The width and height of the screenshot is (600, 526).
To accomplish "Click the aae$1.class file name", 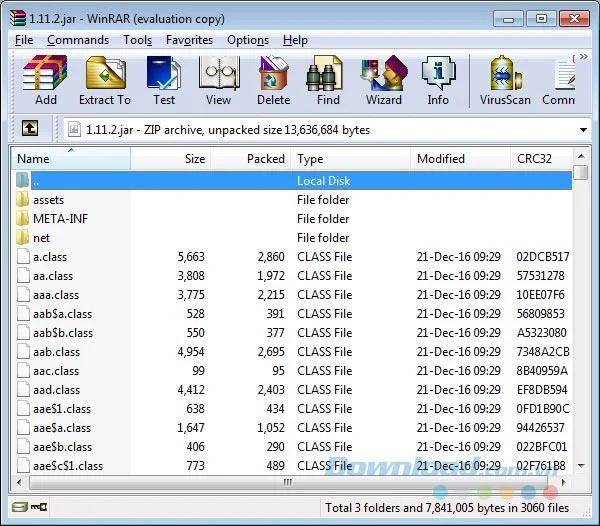I will (x=62, y=409).
